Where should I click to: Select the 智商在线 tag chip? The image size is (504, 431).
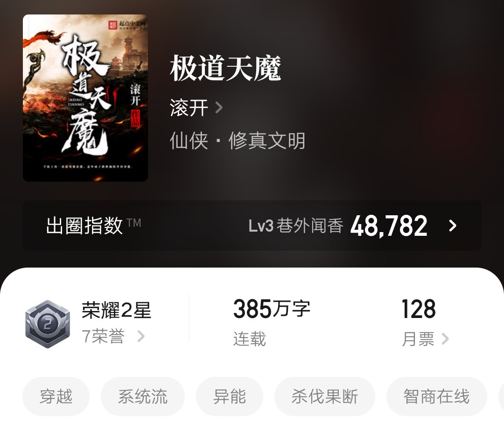(x=436, y=396)
